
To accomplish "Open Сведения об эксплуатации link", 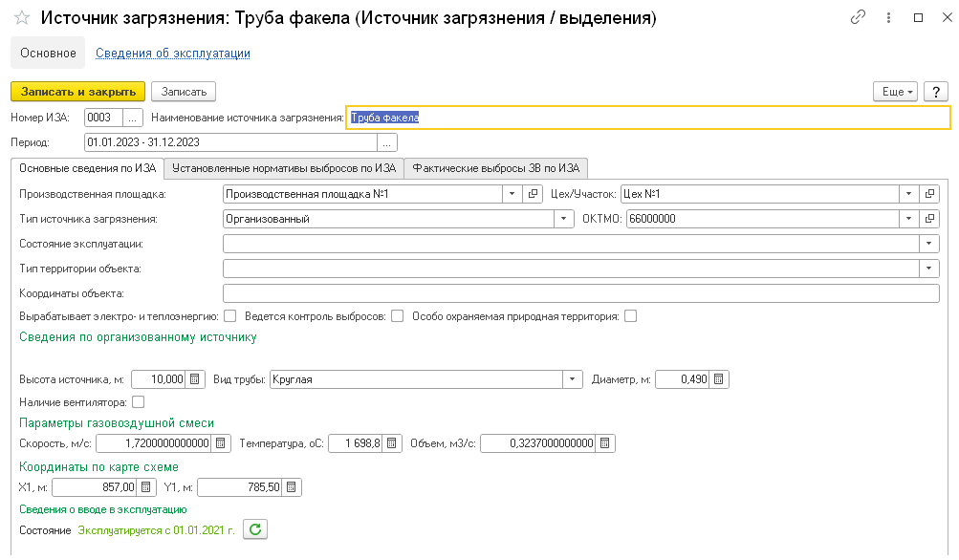I will 172,54.
